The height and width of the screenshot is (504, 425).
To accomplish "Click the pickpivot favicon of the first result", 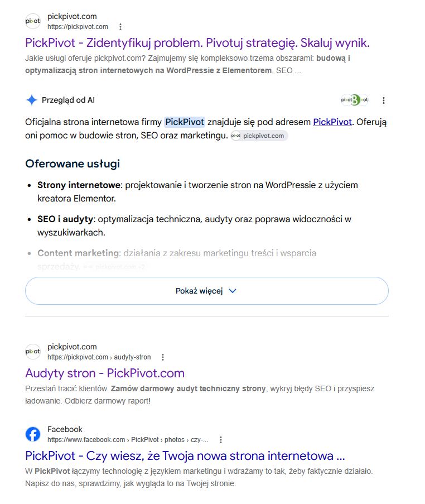I will click(x=33, y=21).
